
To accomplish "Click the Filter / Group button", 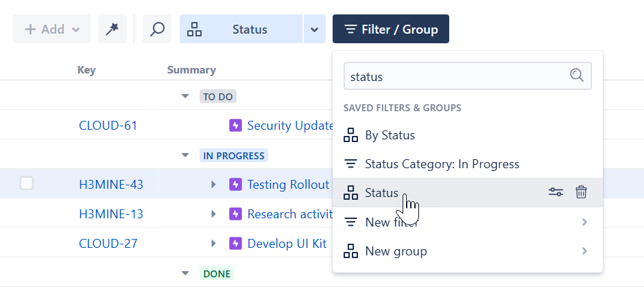I will point(391,30).
